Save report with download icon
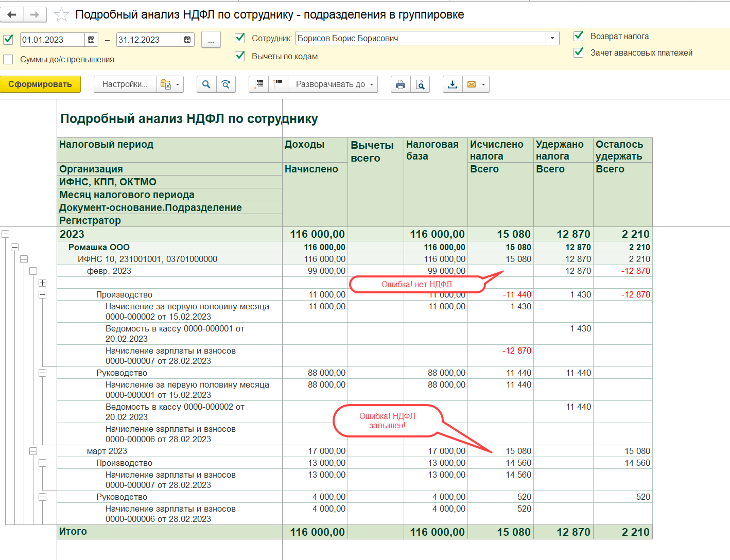 [453, 84]
